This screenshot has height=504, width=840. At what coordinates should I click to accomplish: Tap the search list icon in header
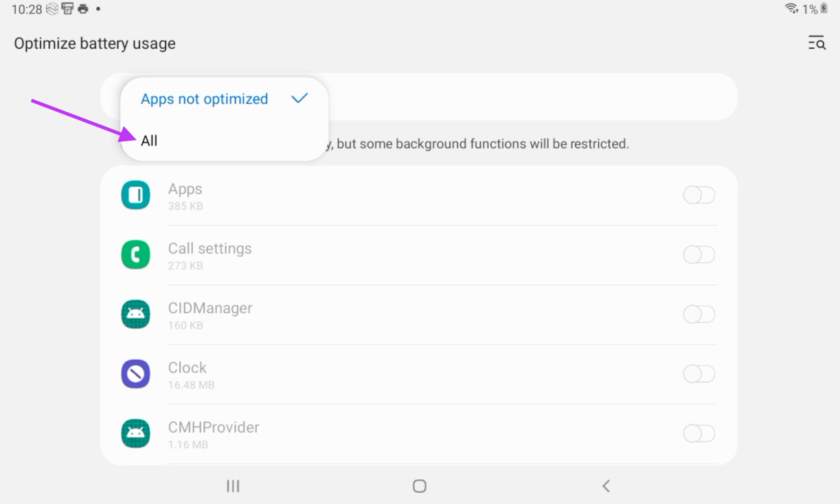pos(816,43)
